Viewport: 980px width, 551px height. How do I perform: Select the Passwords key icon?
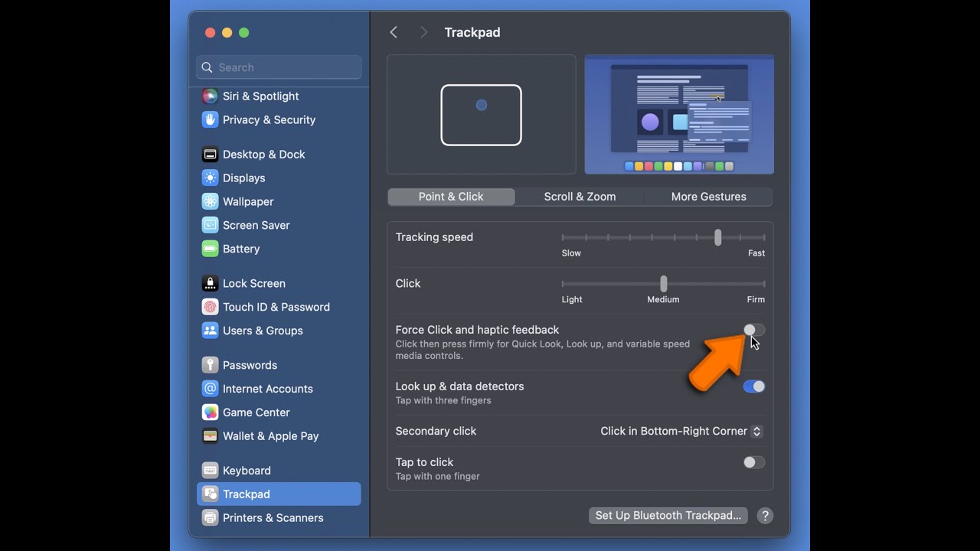210,366
